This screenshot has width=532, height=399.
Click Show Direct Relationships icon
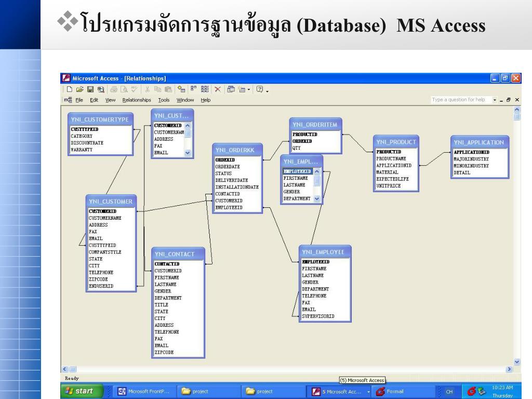(x=193, y=89)
